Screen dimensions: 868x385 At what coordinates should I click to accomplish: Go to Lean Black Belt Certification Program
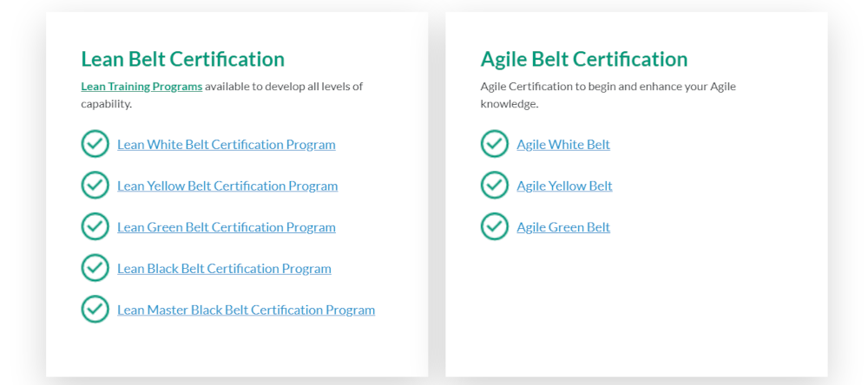pos(224,269)
